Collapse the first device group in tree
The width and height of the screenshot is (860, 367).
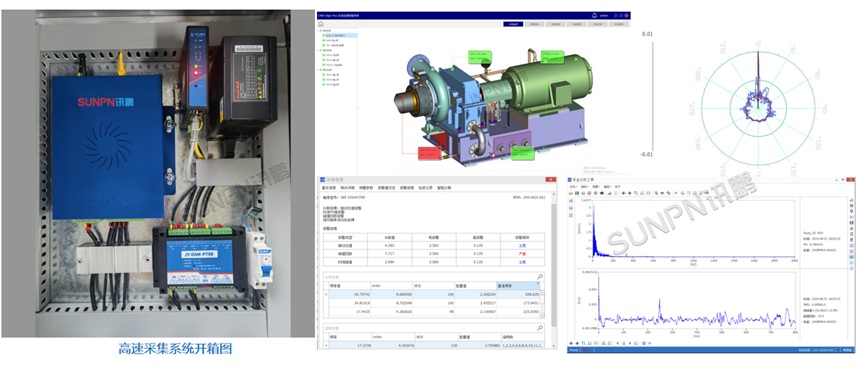tap(319, 31)
